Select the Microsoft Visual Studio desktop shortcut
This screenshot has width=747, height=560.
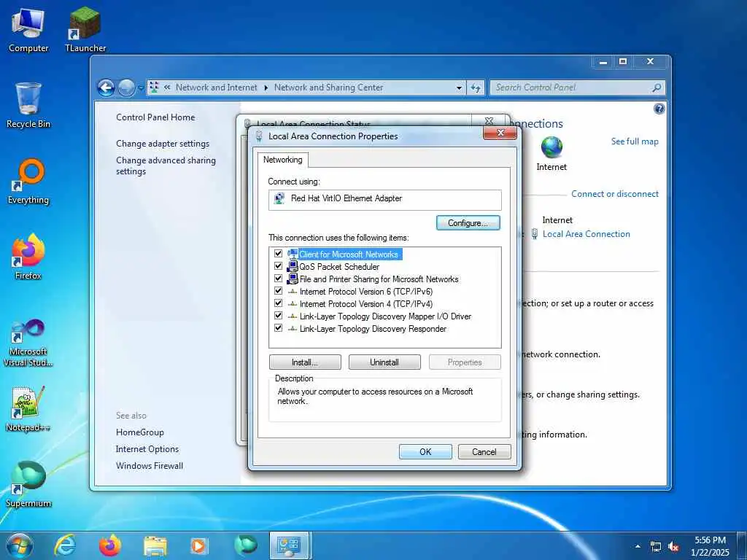pos(28,343)
